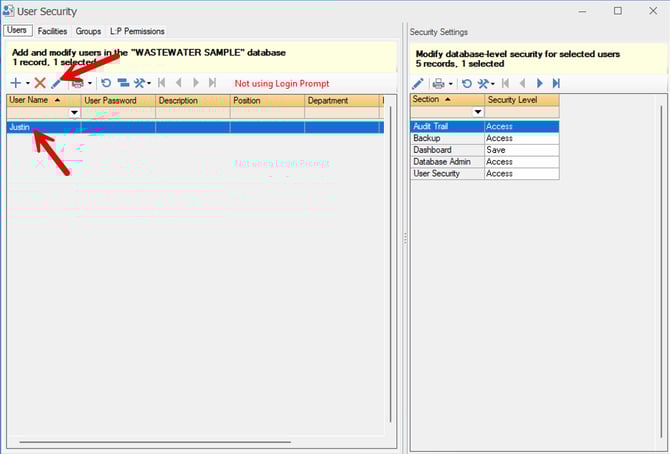Expand the add user dropdown arrow

(x=27, y=84)
